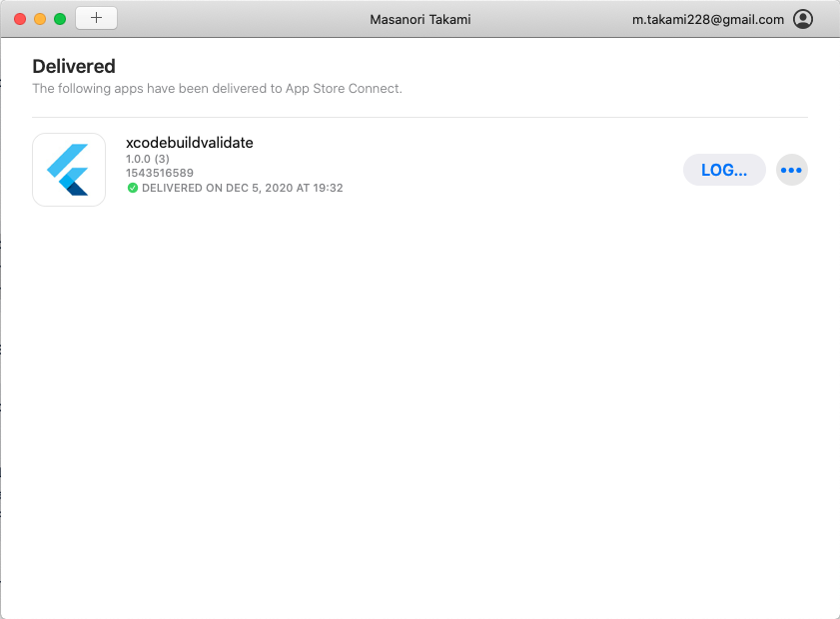Click the m.takami228@gmail.com account email
Viewport: 840px width, 619px height.
[x=708, y=19]
